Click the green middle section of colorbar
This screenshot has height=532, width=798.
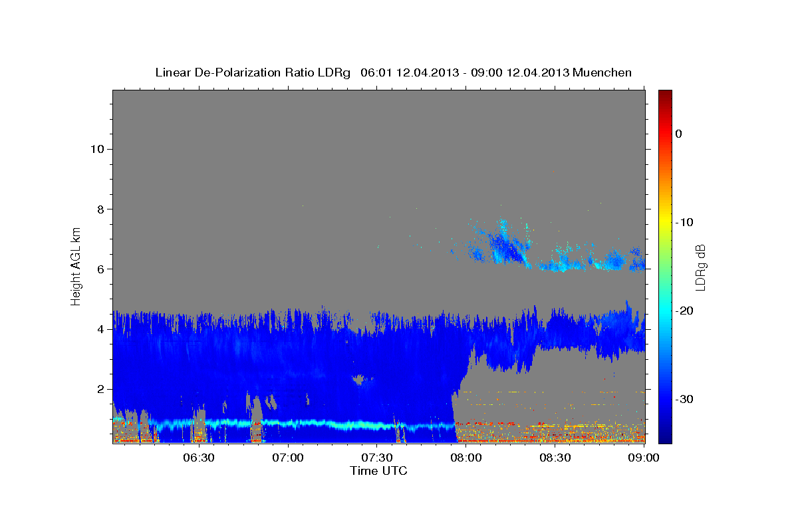coord(665,266)
